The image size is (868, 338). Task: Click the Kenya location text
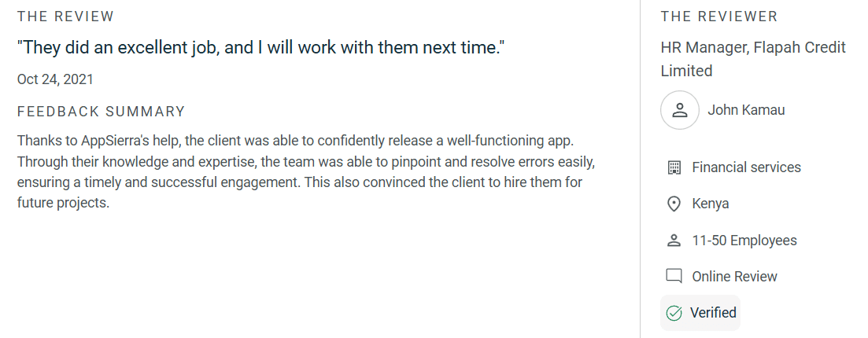(x=710, y=204)
